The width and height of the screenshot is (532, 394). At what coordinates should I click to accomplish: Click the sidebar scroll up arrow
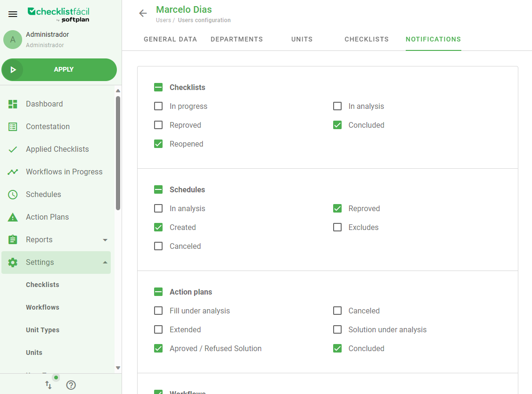tap(118, 90)
